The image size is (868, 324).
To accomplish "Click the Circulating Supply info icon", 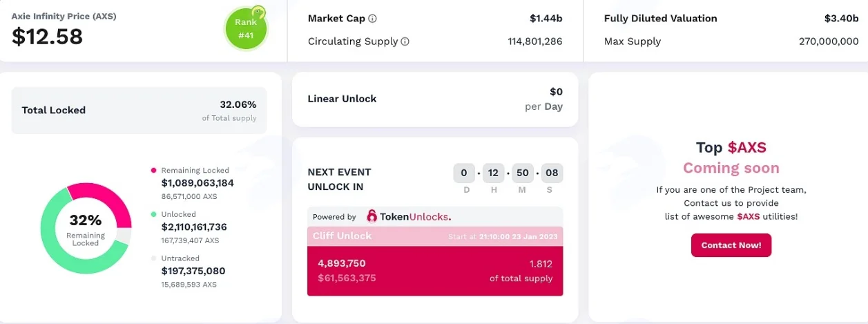I will click(405, 41).
